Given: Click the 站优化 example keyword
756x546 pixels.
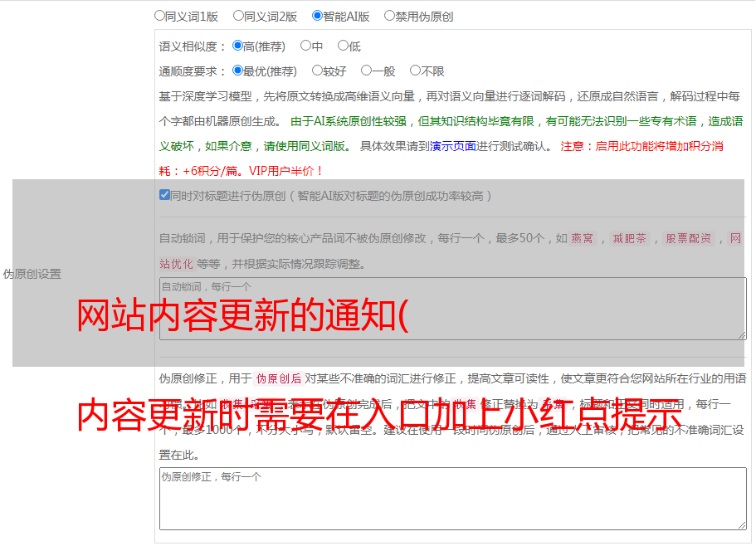Looking at the screenshot, I should point(176,264).
